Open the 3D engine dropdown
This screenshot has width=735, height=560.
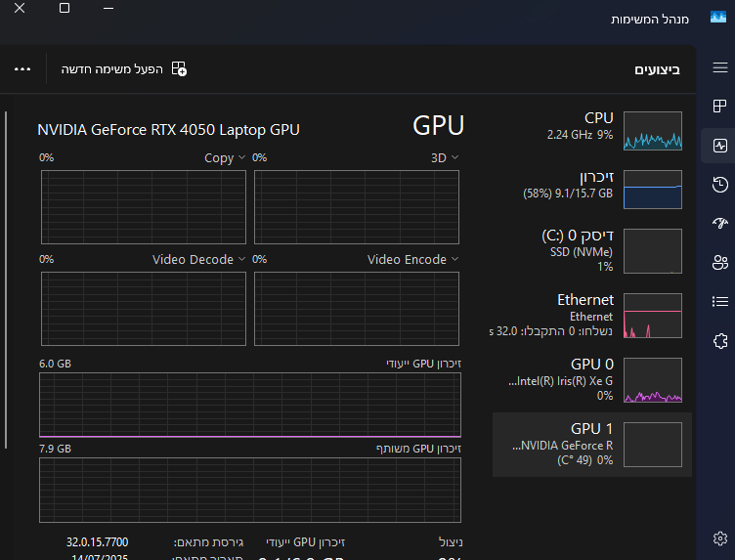(445, 158)
